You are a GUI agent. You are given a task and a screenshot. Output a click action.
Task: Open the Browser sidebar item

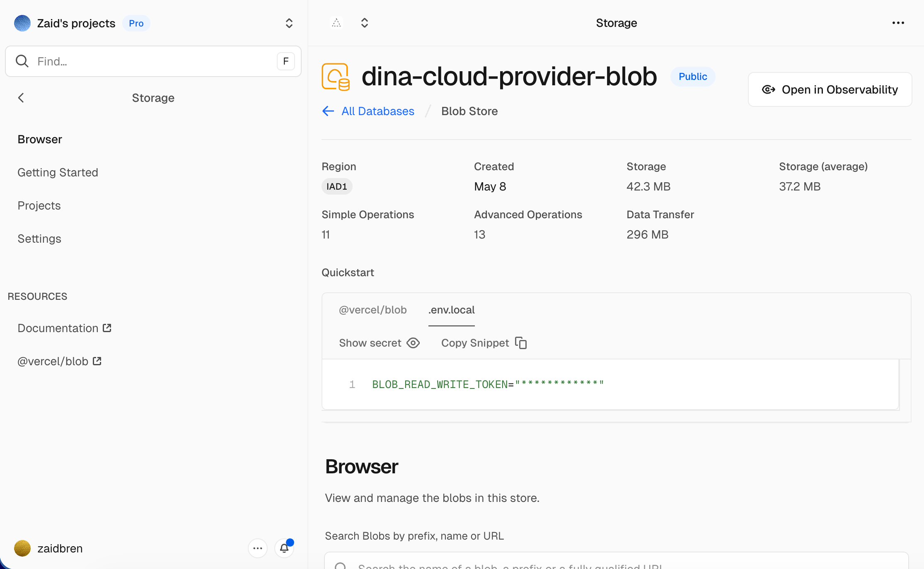click(x=40, y=139)
